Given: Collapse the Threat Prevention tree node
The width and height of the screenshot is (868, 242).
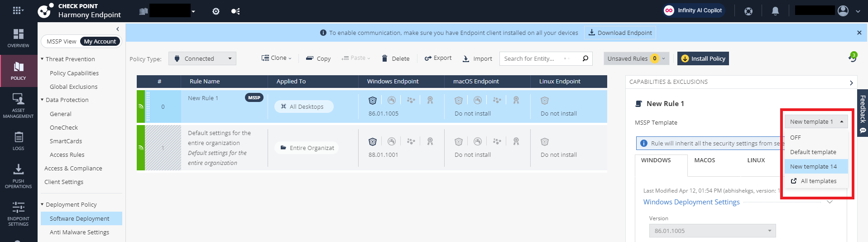Looking at the screenshot, I should point(42,59).
